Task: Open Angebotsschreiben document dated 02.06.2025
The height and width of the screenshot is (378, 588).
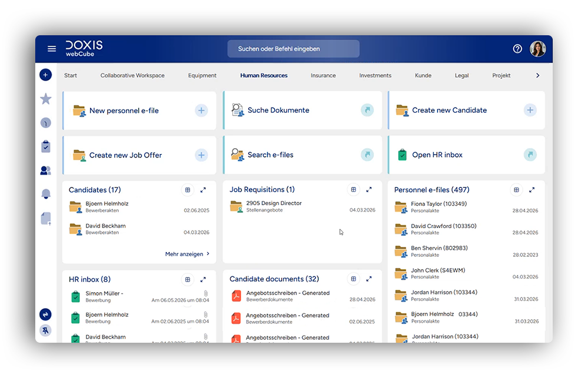Action: click(302, 319)
